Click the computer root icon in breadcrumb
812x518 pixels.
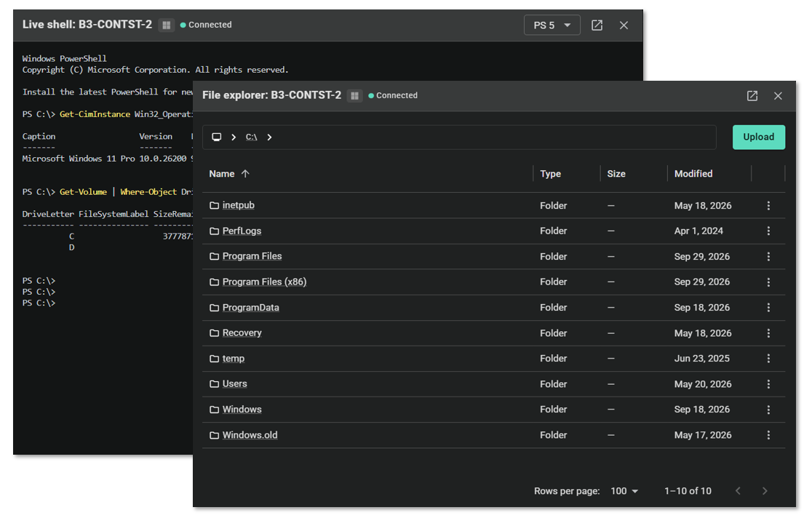pyautogui.click(x=217, y=138)
